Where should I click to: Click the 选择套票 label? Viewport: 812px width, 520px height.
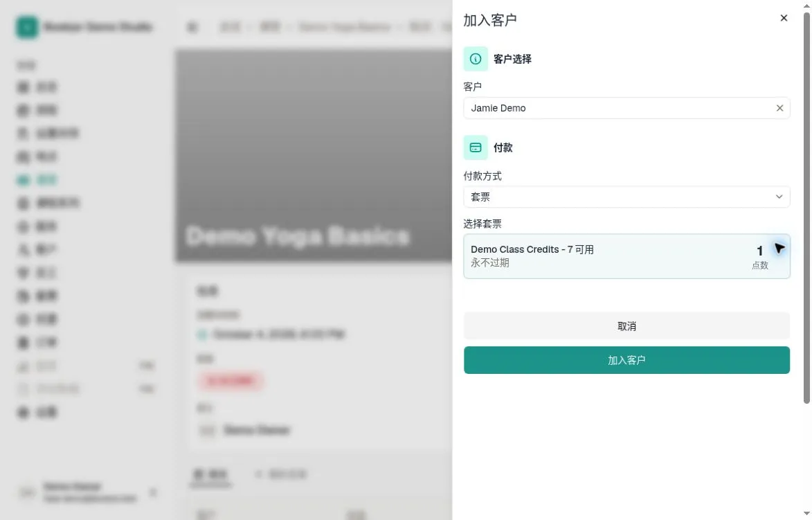coord(482,224)
